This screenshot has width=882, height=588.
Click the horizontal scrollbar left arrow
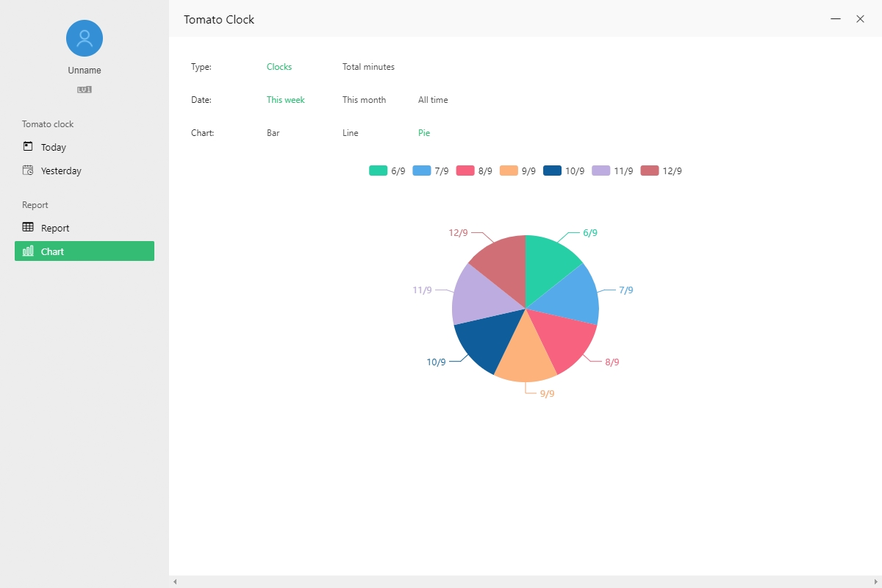[x=175, y=581]
